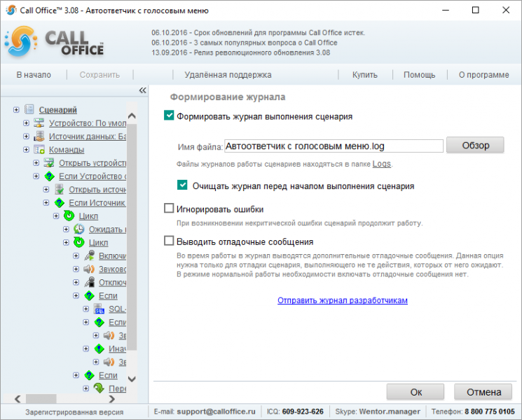Screen dimensions: 522x420
Task: Click the Иначе green diamond icon
Action: pyautogui.click(x=99, y=349)
